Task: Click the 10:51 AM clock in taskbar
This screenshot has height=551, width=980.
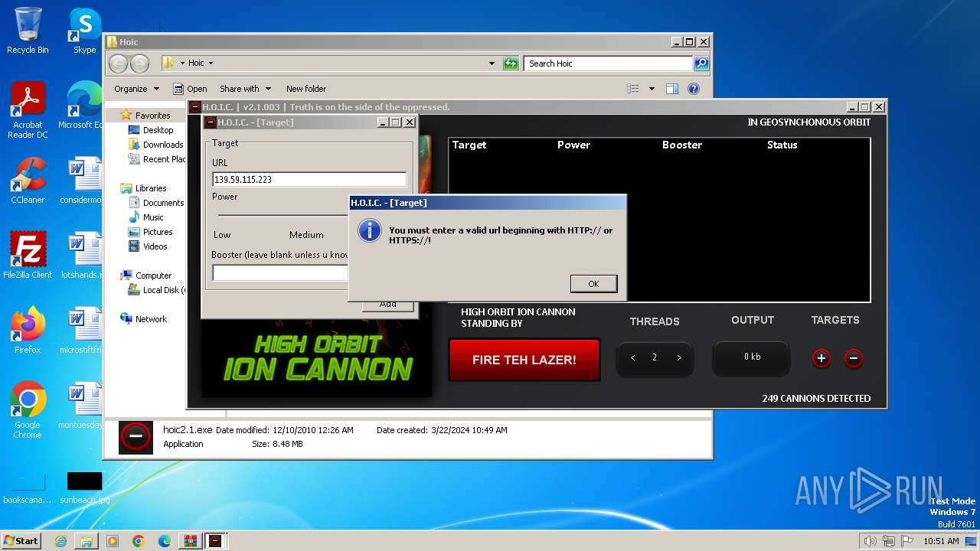Action: tap(941, 541)
